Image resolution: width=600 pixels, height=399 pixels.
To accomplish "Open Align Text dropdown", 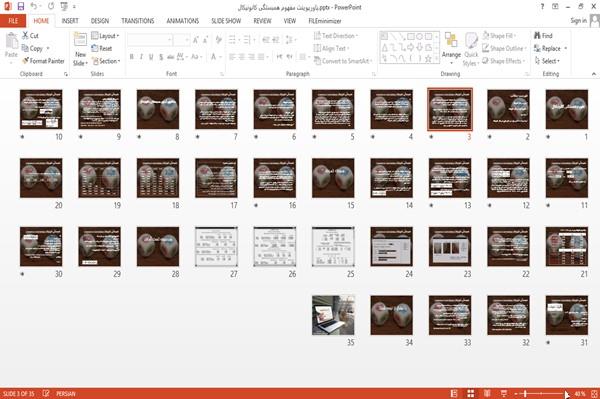I will point(331,48).
